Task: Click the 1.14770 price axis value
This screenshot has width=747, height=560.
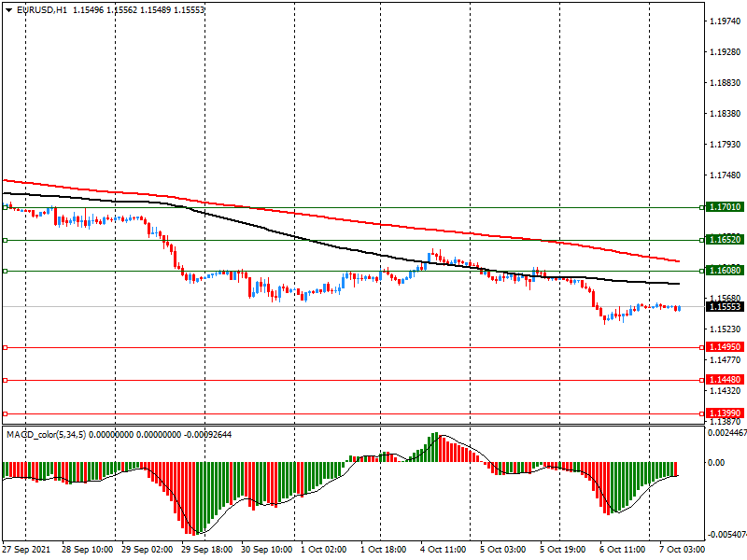Action: [726, 360]
